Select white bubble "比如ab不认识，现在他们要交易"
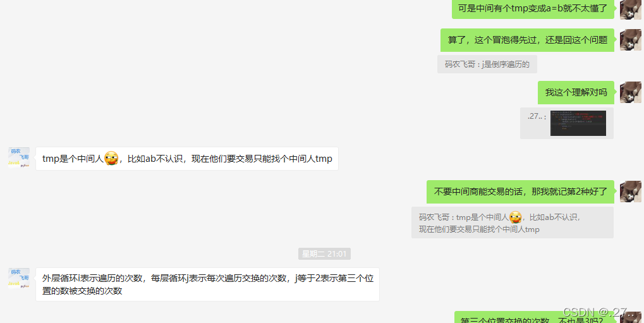Viewport: 644px width, 323px height. click(x=187, y=159)
